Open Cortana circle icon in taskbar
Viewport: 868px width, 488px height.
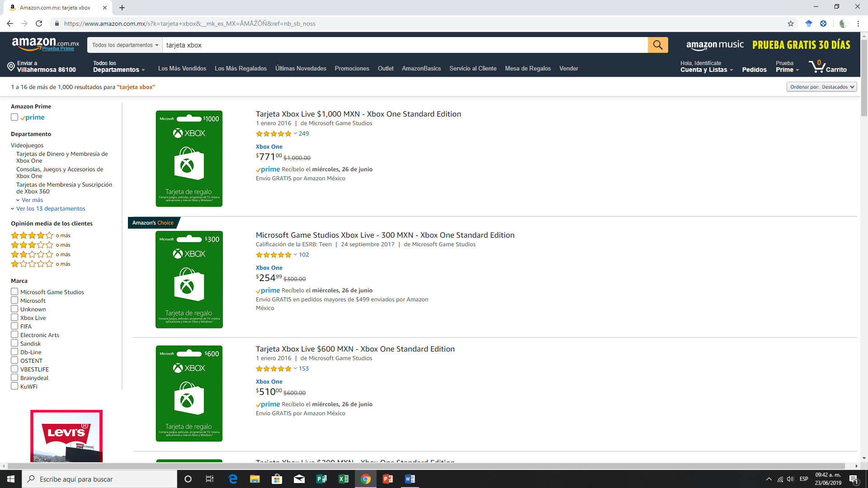[x=188, y=479]
